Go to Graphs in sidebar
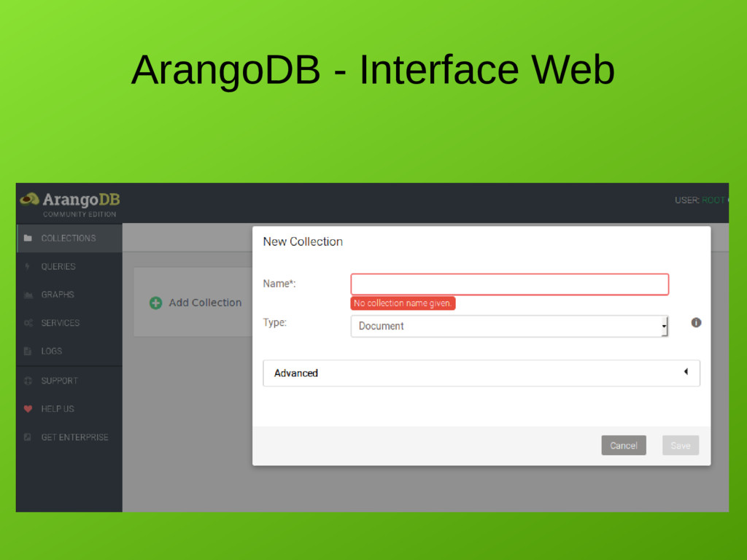 pyautogui.click(x=69, y=295)
